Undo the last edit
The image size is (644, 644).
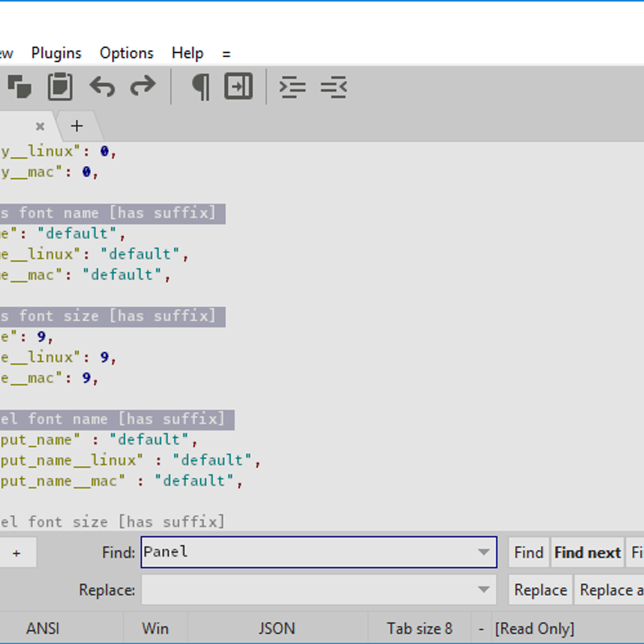click(102, 86)
